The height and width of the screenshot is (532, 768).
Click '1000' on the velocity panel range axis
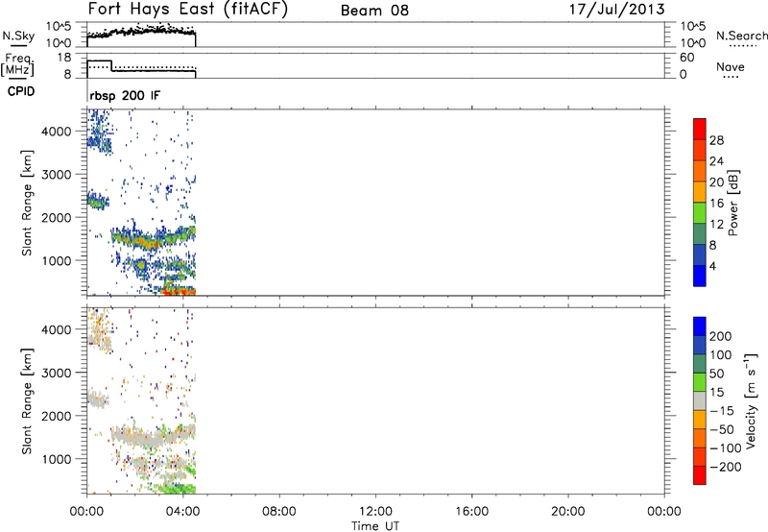coord(57,459)
